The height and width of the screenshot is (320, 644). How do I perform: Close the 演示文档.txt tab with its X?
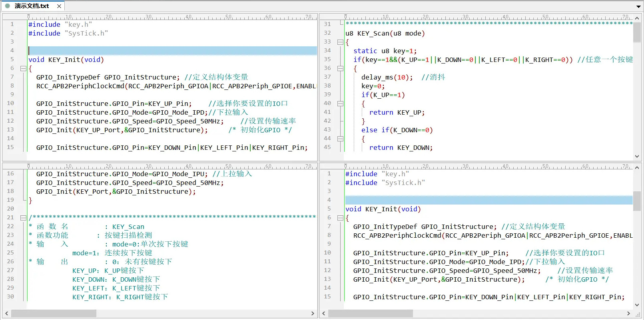point(59,6)
